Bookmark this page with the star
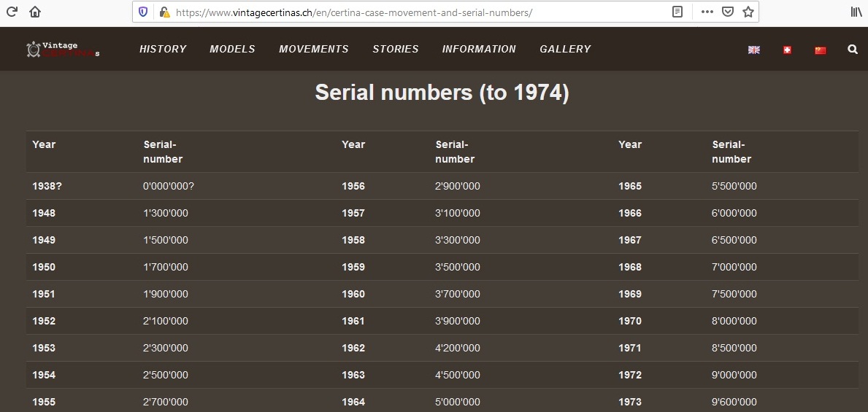868x412 pixels. click(748, 12)
